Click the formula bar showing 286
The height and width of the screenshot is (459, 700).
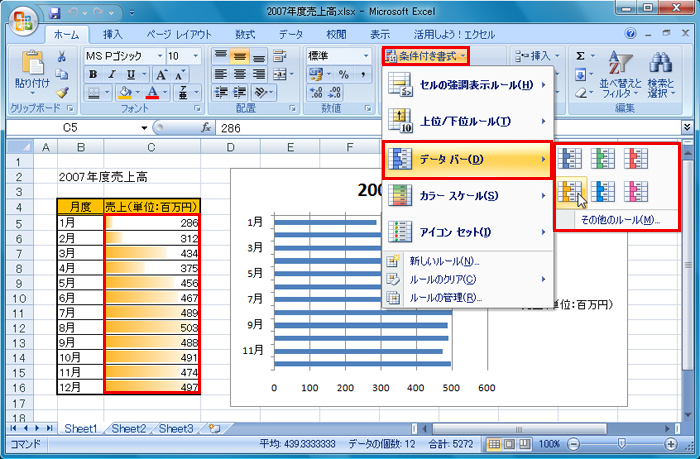[448, 128]
